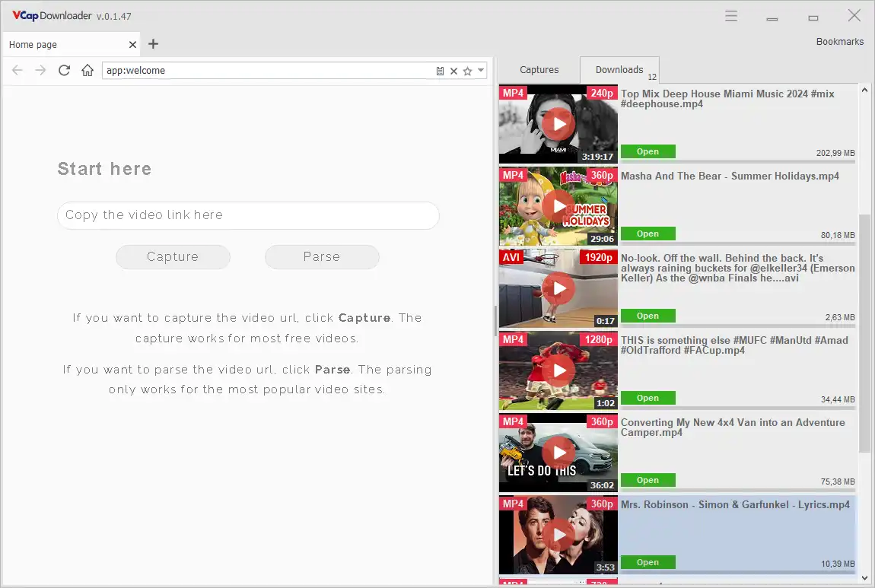
Task: Paste from clipboard icon in address bar
Action: (x=440, y=71)
